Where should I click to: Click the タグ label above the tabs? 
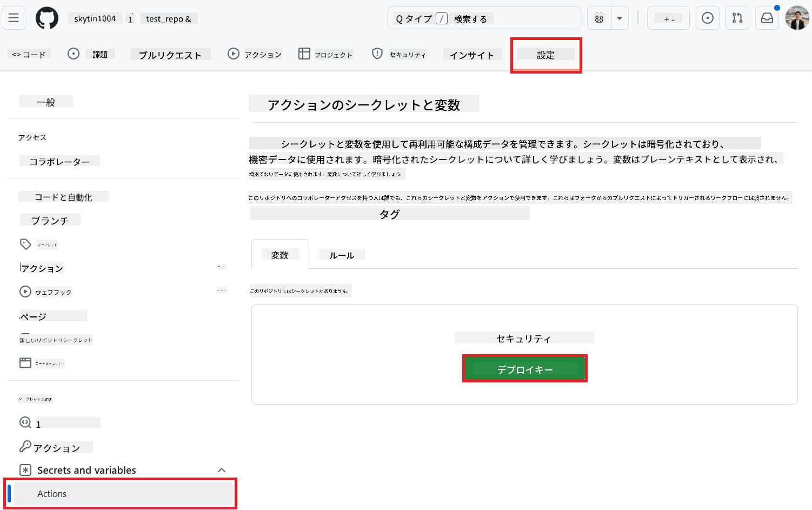[x=390, y=214]
